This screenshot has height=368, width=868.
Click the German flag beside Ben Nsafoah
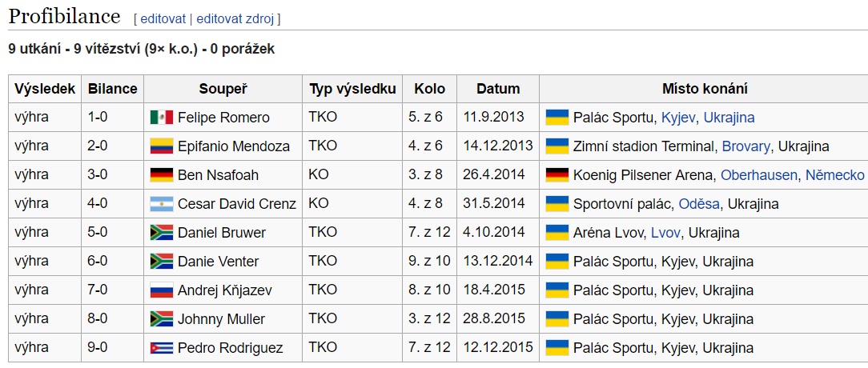click(x=162, y=175)
